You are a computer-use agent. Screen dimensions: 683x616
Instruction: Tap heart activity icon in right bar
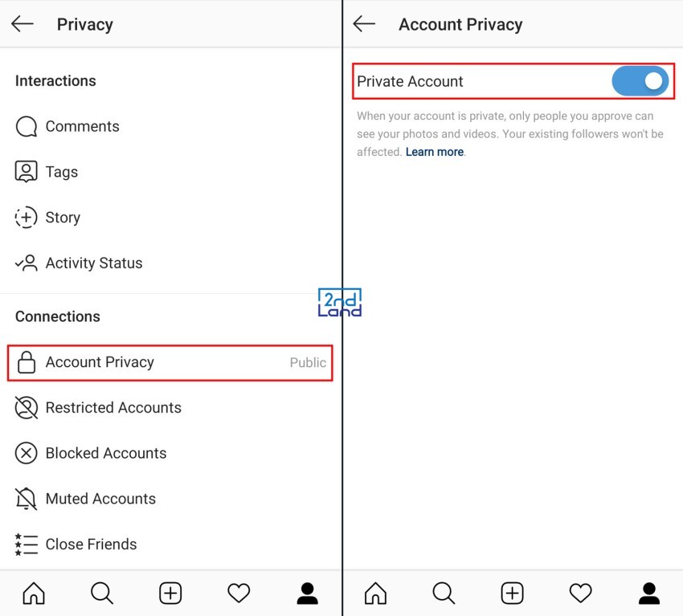(x=581, y=594)
